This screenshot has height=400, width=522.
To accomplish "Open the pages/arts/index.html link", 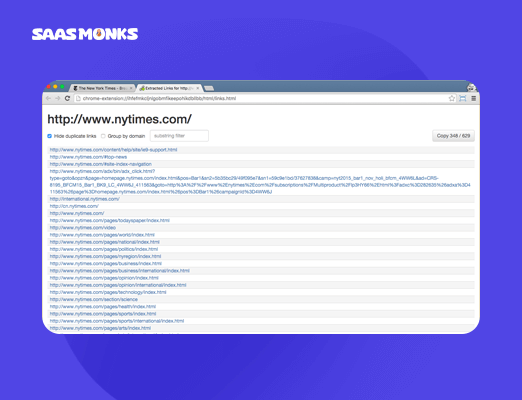I will point(100,328).
